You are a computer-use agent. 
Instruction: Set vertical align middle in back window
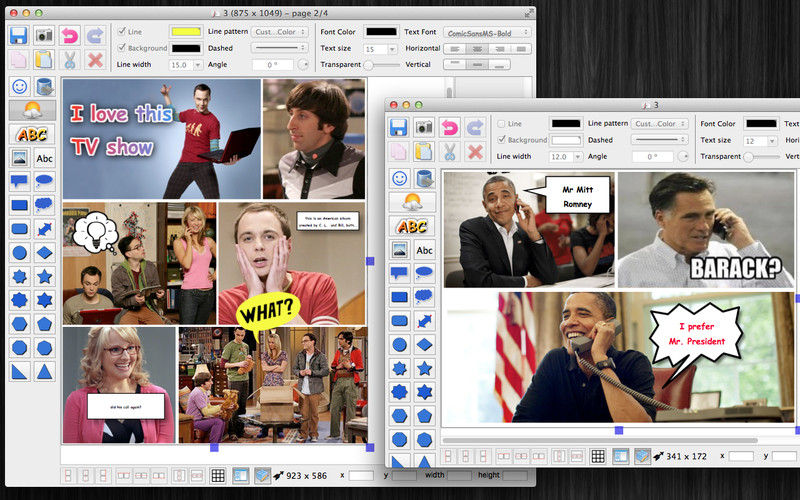click(x=477, y=65)
